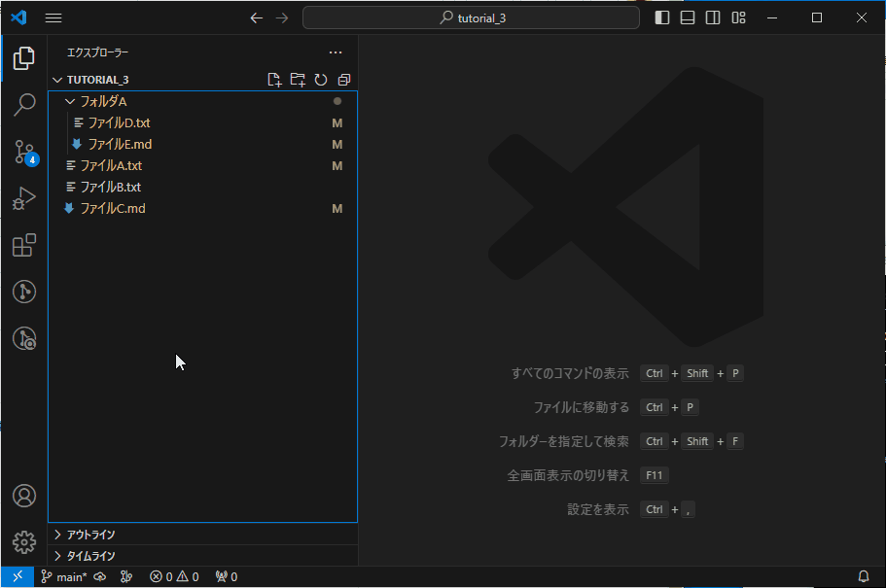Open Source Control view with badge
The image size is (886, 588).
tap(25, 152)
